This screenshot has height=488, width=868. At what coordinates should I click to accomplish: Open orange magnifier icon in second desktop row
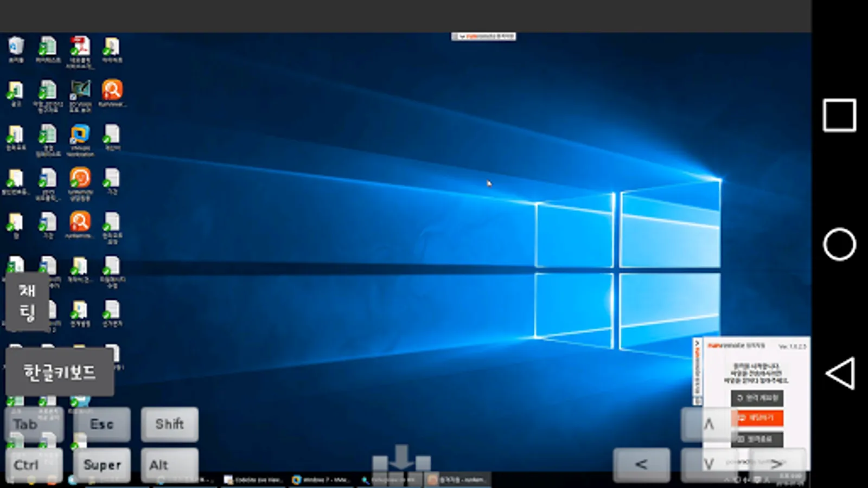click(x=112, y=93)
